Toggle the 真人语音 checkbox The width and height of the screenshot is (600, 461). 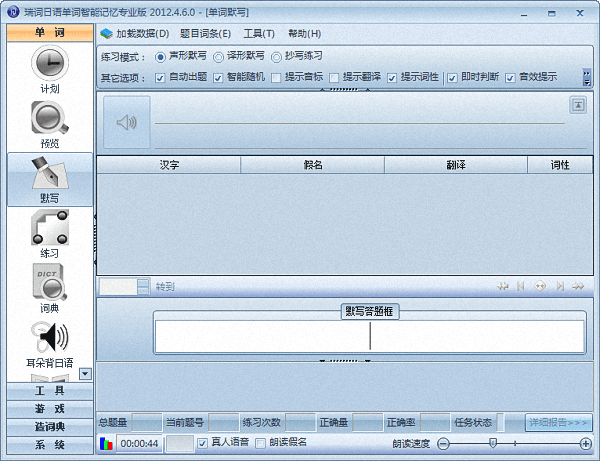202,443
